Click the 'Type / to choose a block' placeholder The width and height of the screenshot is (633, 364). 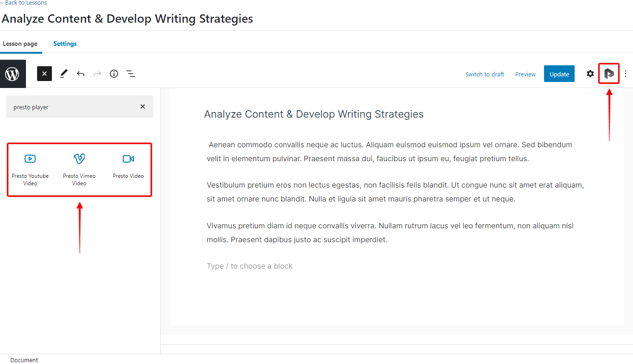250,266
